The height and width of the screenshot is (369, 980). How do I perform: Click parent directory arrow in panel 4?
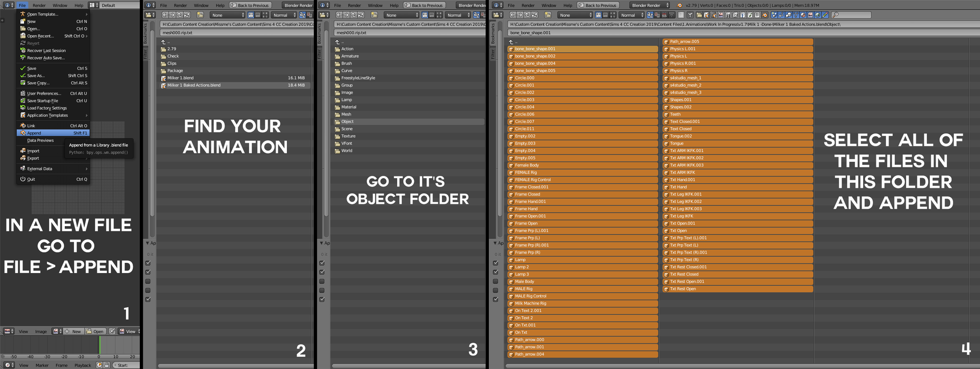pos(511,42)
